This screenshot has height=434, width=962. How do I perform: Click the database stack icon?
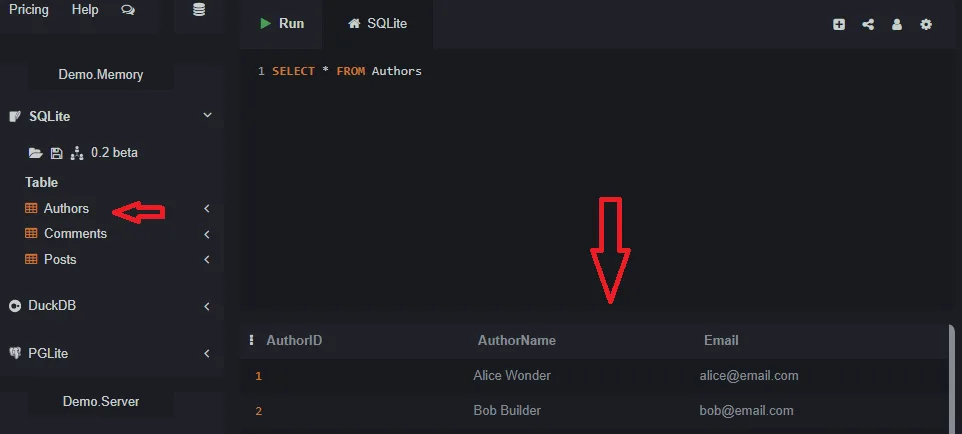point(199,10)
